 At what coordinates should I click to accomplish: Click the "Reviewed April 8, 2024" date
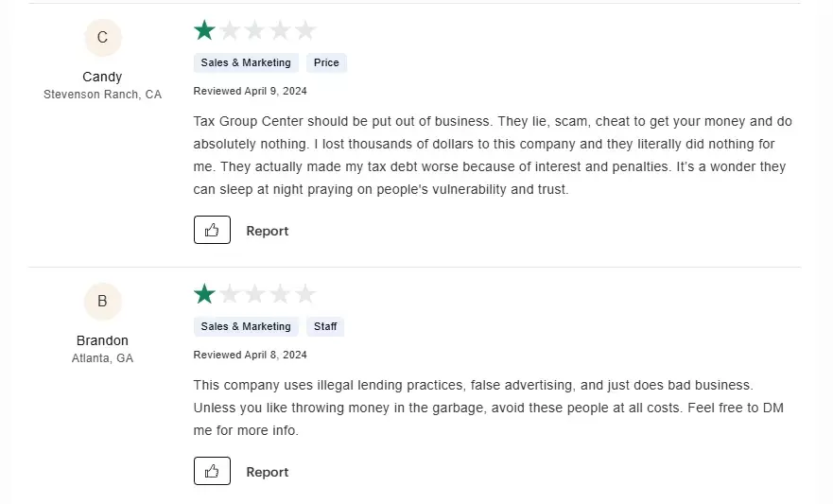coord(250,355)
